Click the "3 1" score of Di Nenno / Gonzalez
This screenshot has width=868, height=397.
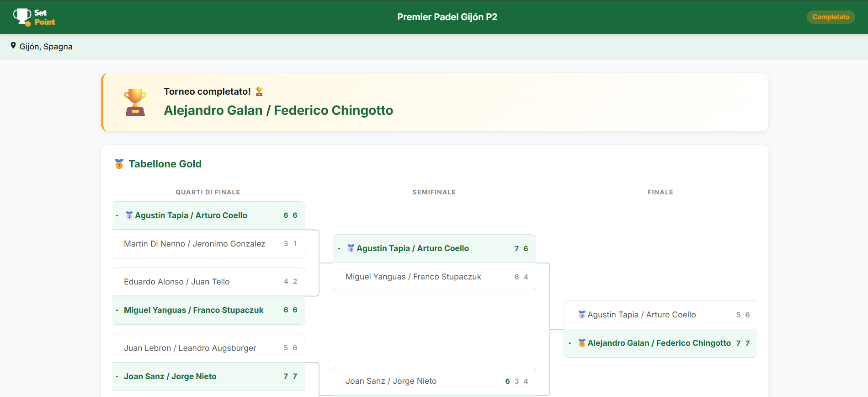pos(290,244)
